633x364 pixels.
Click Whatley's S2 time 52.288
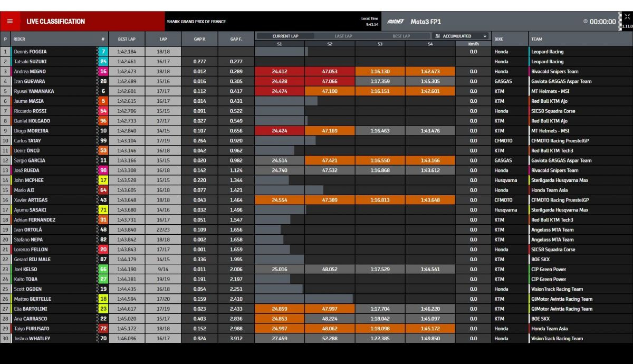[330, 339]
